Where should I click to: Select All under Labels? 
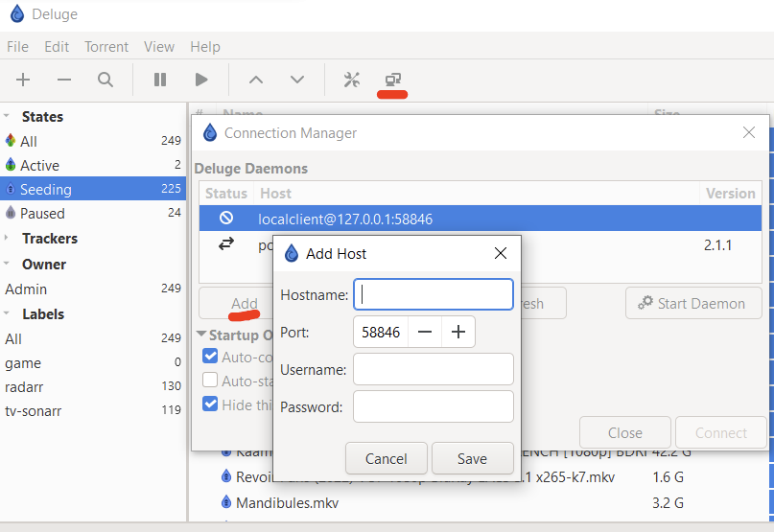click(x=93, y=339)
